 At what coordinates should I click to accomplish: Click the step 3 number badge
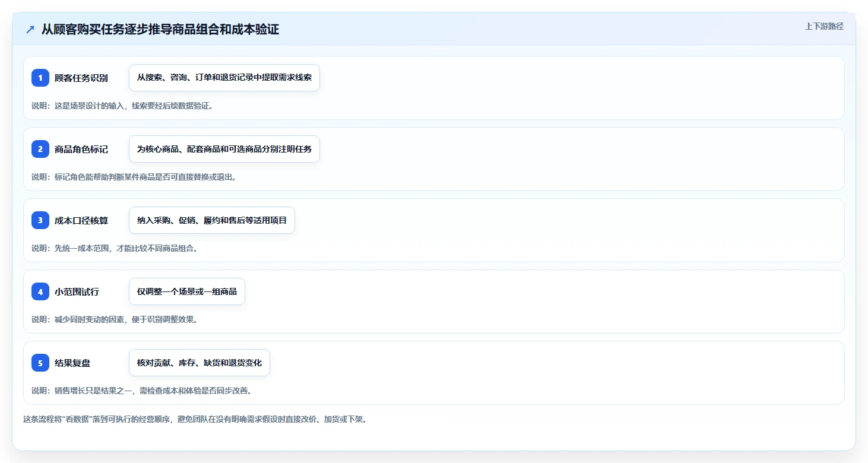40,220
